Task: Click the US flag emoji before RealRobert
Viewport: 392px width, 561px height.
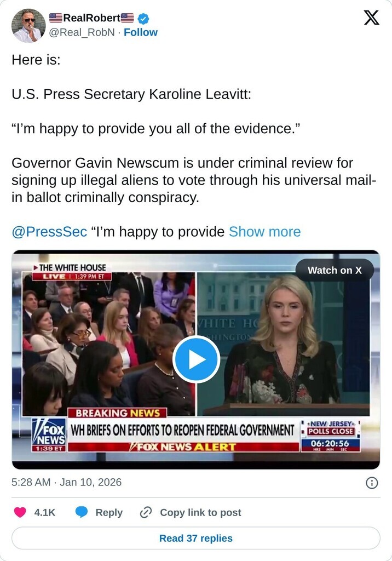Action: tap(56, 18)
